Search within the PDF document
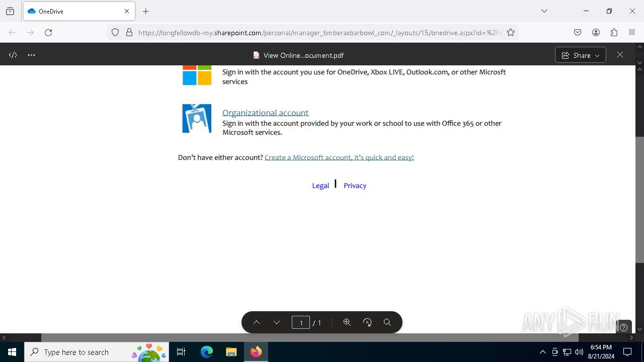Viewport: 644px width, 362px height. [387, 322]
